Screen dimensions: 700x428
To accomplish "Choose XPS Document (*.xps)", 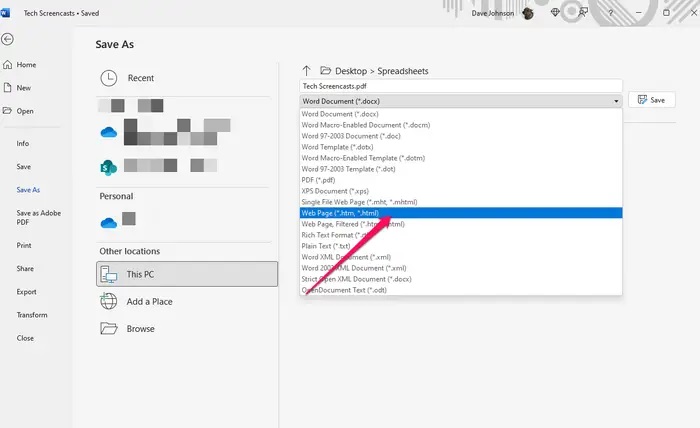I will [x=461, y=191].
